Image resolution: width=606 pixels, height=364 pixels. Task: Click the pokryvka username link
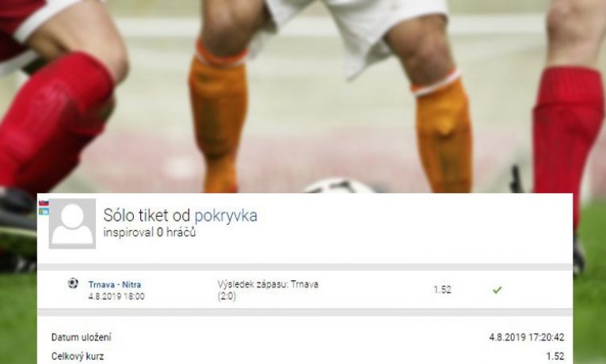coord(226,216)
